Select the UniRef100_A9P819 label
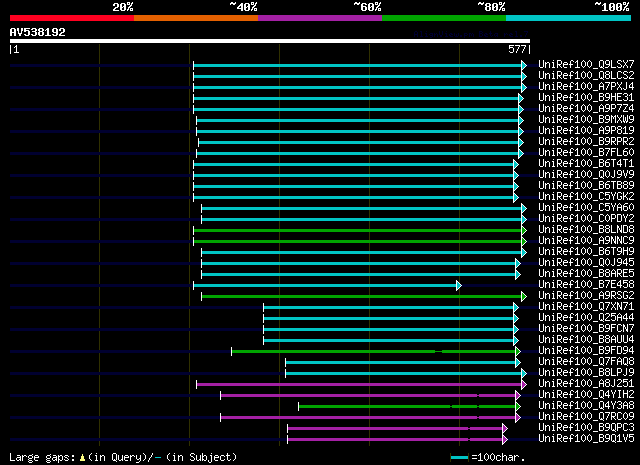 click(586, 130)
